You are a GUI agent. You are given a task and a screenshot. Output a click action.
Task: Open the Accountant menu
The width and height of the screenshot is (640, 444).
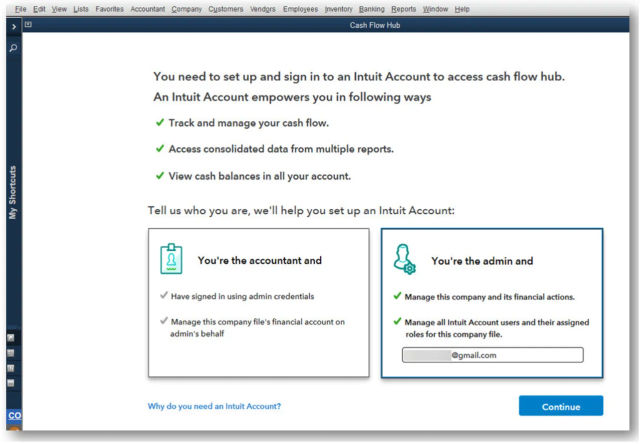[147, 9]
